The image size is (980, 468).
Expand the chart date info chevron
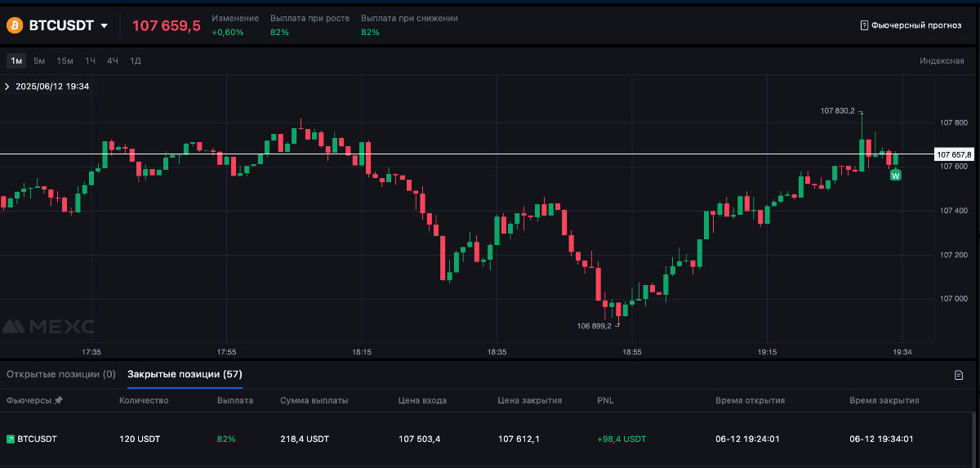pos(7,86)
